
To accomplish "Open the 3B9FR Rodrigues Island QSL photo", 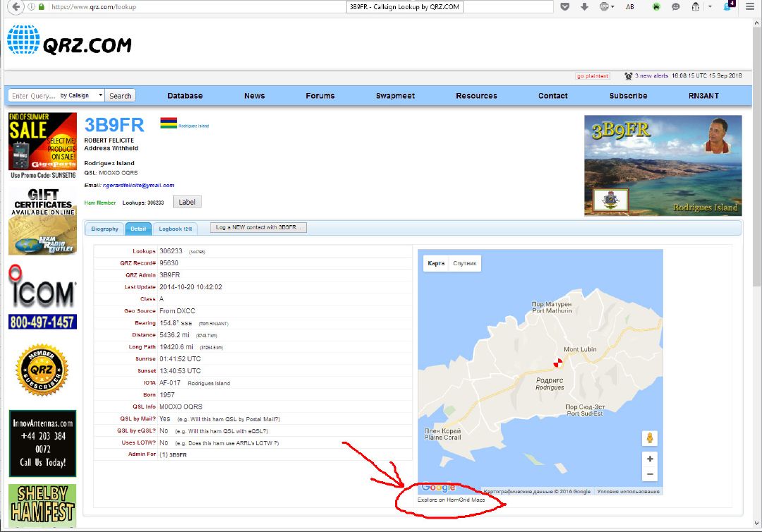I will [663, 166].
